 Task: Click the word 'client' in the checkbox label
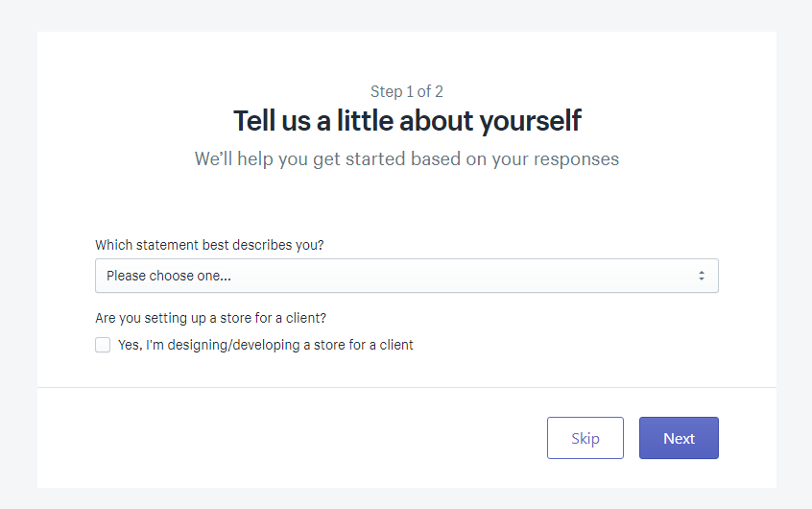393,345
